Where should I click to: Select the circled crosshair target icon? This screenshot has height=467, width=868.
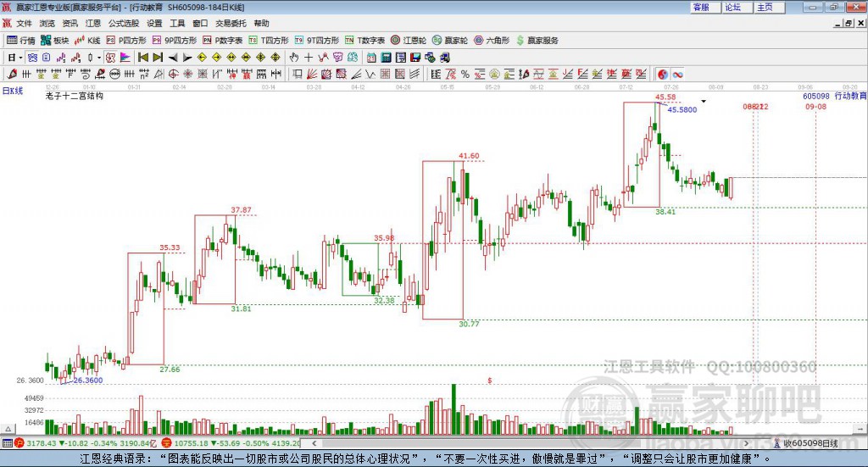pyautogui.click(x=173, y=74)
